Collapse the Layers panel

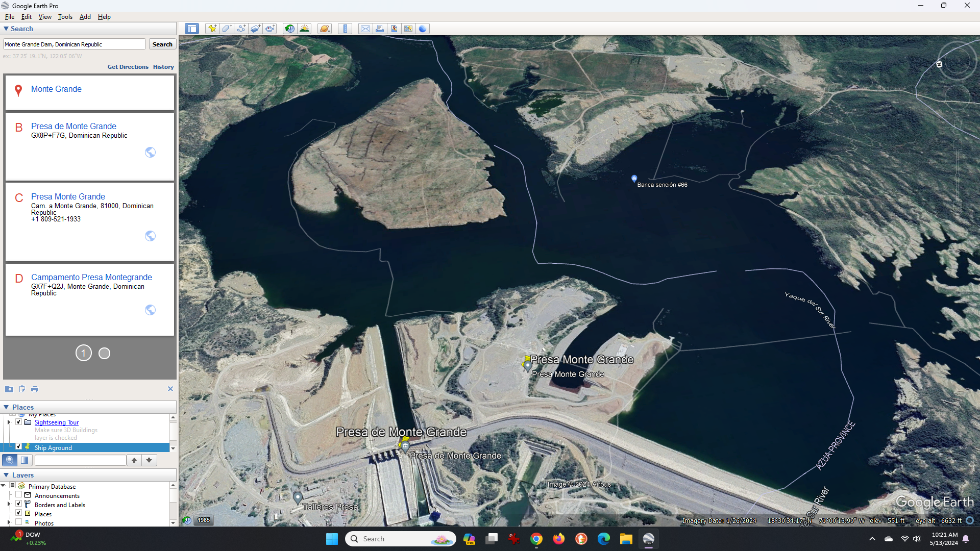(x=6, y=475)
